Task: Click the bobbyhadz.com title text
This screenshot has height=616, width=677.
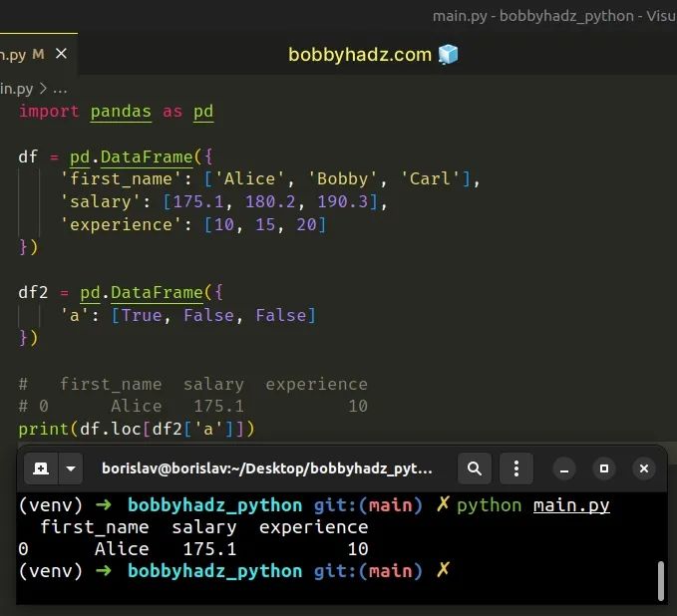Action: (x=360, y=55)
